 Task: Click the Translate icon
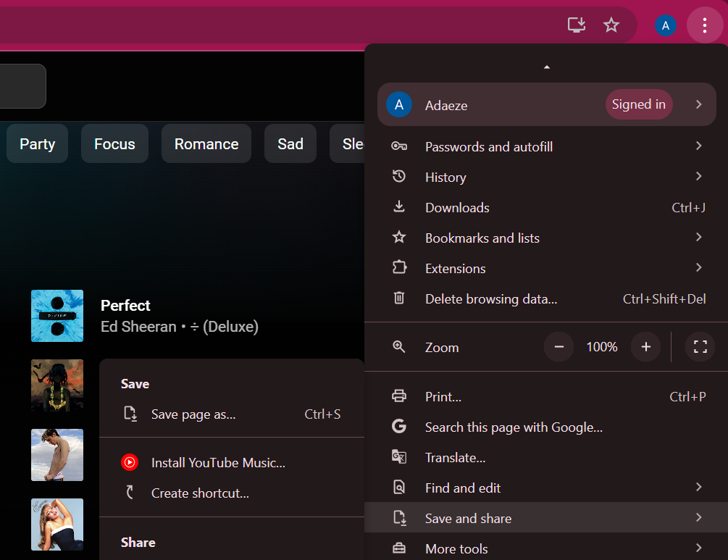pos(399,457)
